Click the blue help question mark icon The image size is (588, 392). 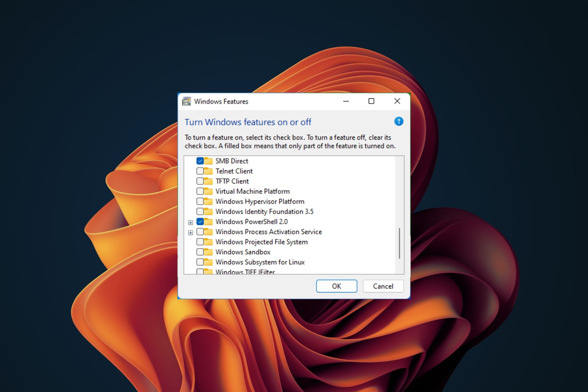[398, 122]
